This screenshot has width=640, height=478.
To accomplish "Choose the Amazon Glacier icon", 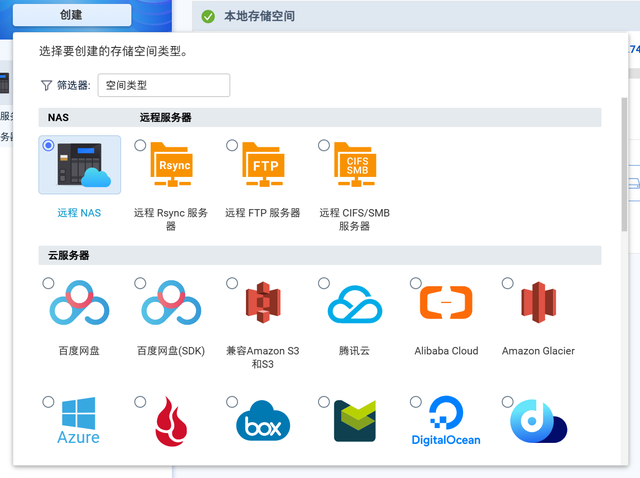I will (538, 302).
